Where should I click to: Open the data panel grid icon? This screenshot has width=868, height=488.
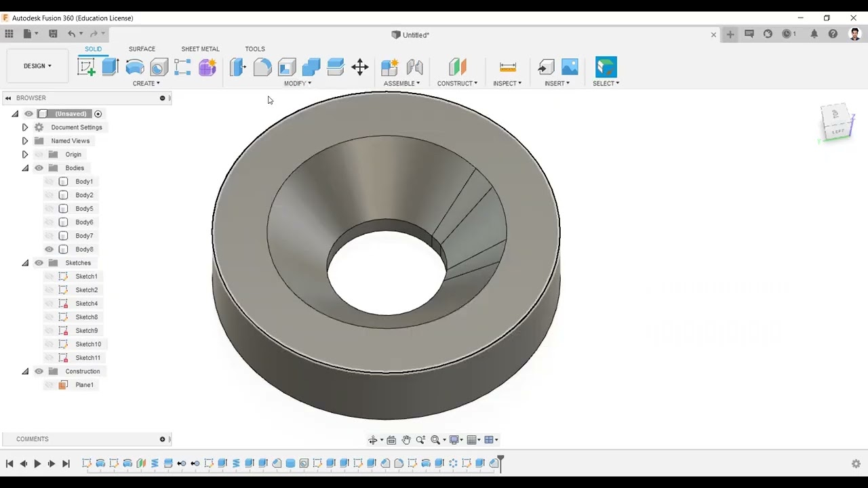[x=9, y=34]
